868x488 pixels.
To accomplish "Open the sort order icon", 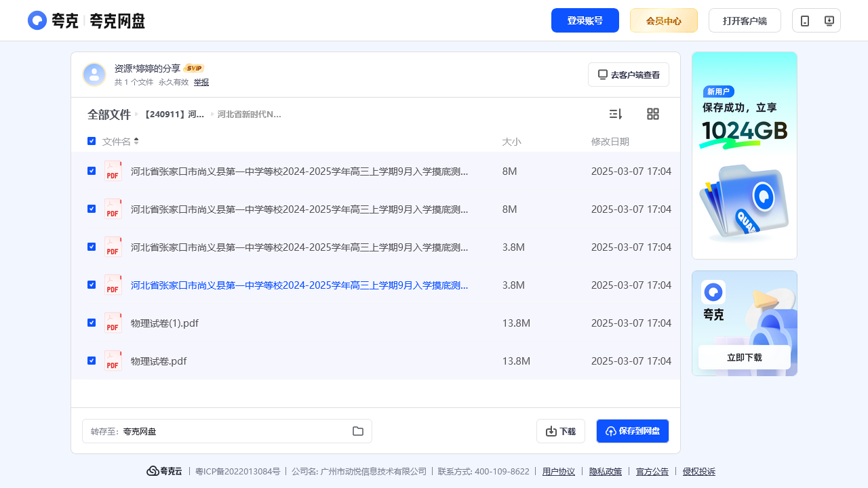I will coord(616,114).
